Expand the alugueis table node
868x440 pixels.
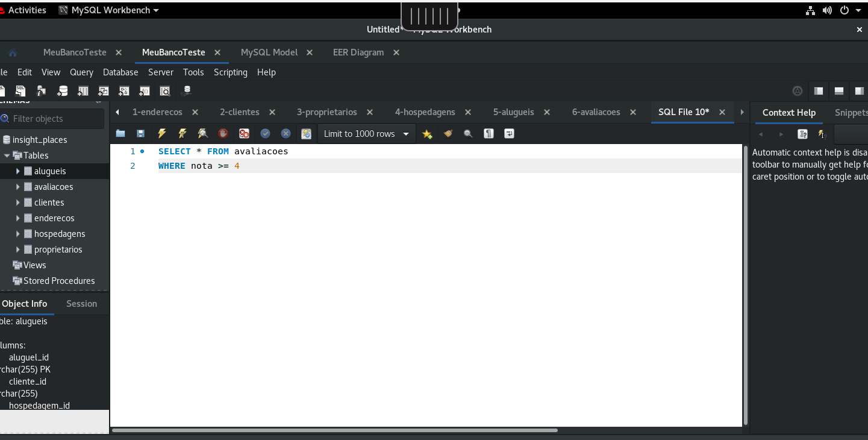point(18,171)
